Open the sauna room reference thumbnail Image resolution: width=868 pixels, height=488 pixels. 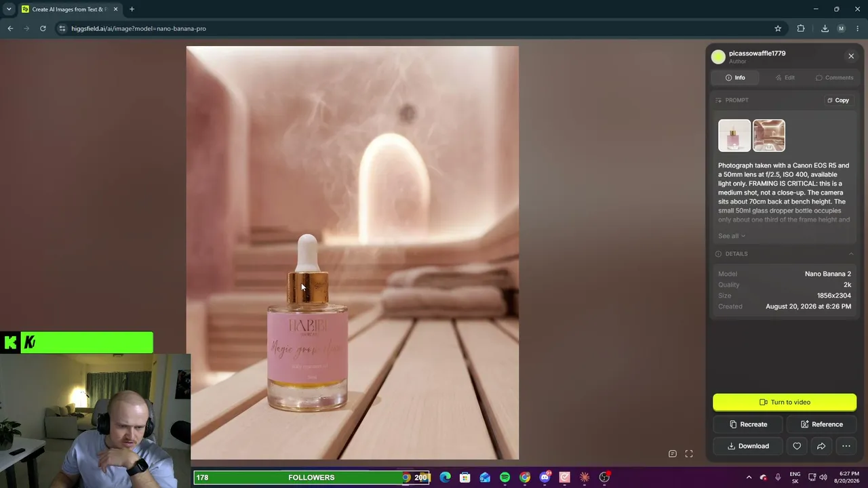tap(769, 136)
